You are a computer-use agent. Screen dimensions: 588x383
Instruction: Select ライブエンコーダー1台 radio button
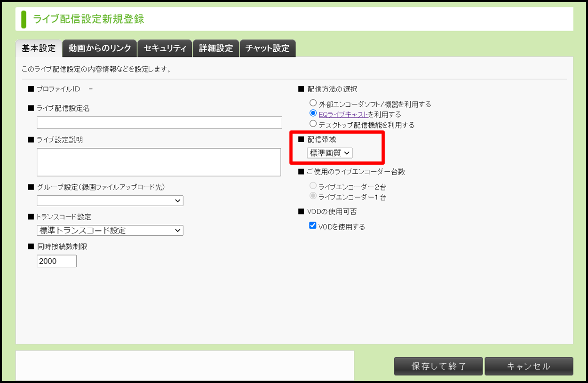point(313,196)
